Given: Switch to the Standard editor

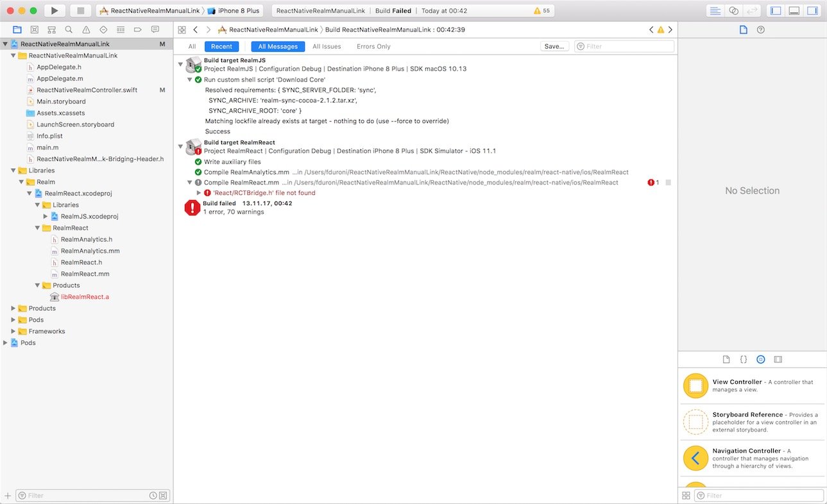Looking at the screenshot, I should (x=715, y=10).
